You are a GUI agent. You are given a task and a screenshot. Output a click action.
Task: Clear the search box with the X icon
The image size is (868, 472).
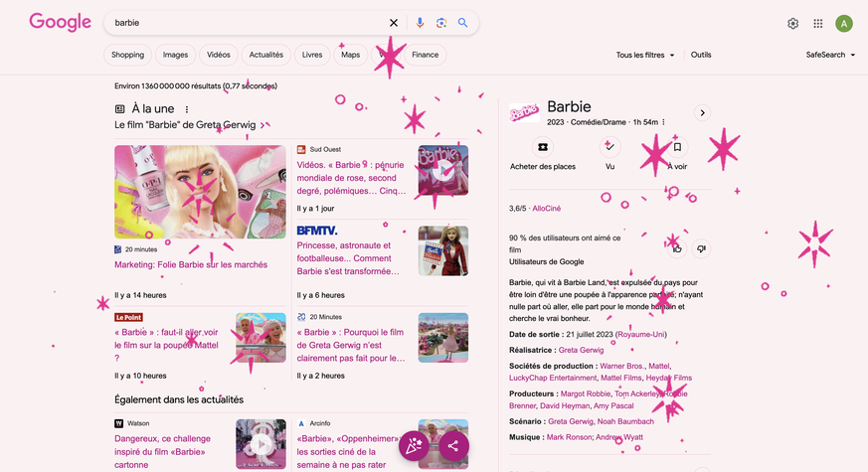[x=394, y=23]
